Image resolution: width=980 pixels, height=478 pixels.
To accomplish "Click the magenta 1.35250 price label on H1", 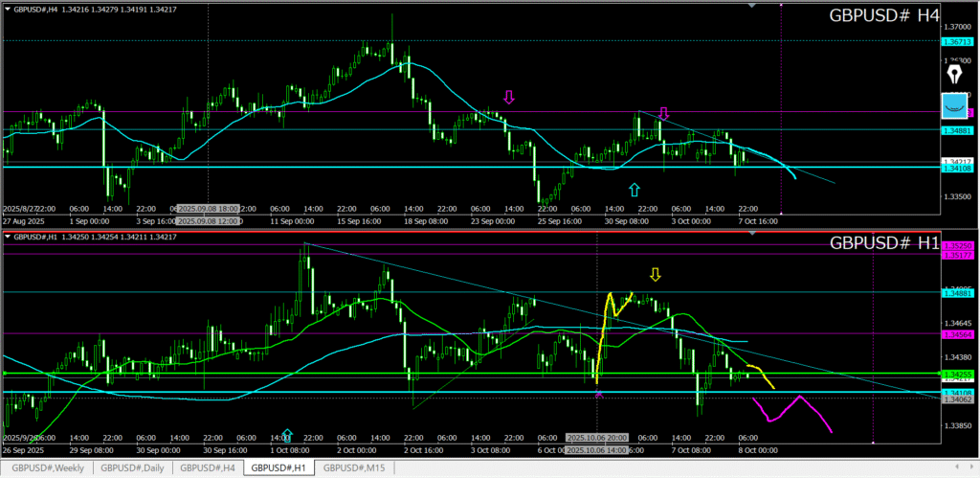I will coord(957,245).
